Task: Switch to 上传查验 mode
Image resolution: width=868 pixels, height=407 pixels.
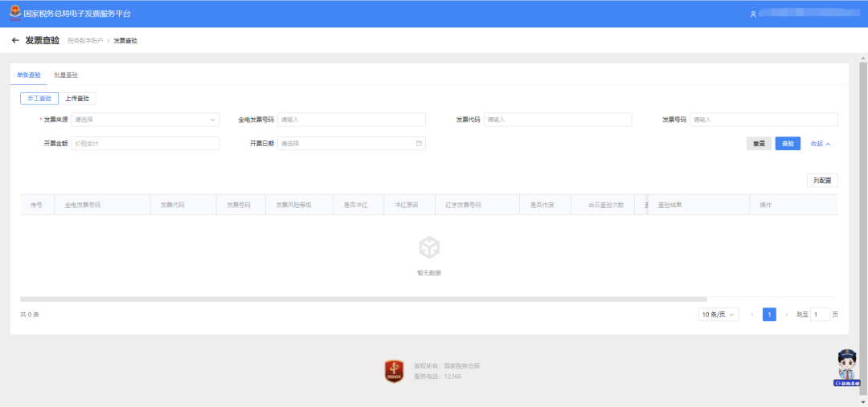Action: point(77,99)
